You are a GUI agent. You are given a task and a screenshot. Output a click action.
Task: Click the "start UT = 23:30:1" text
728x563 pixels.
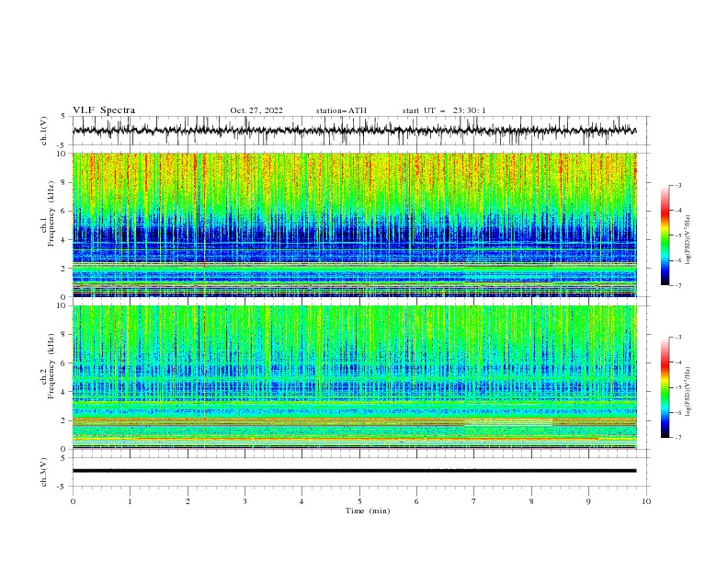click(444, 110)
